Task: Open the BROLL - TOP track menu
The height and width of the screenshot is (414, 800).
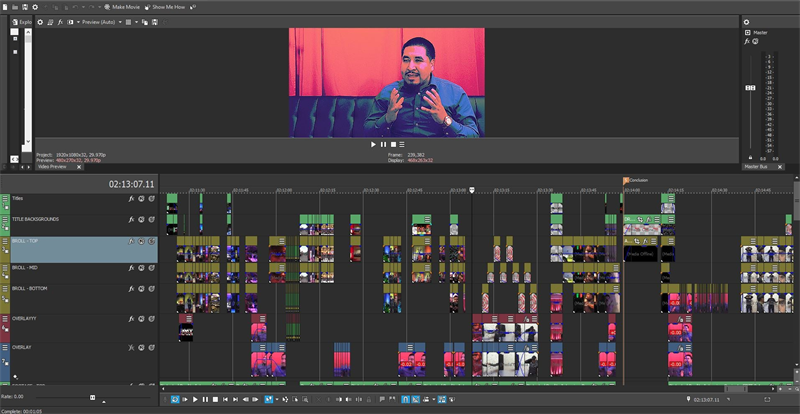Action: (5, 242)
